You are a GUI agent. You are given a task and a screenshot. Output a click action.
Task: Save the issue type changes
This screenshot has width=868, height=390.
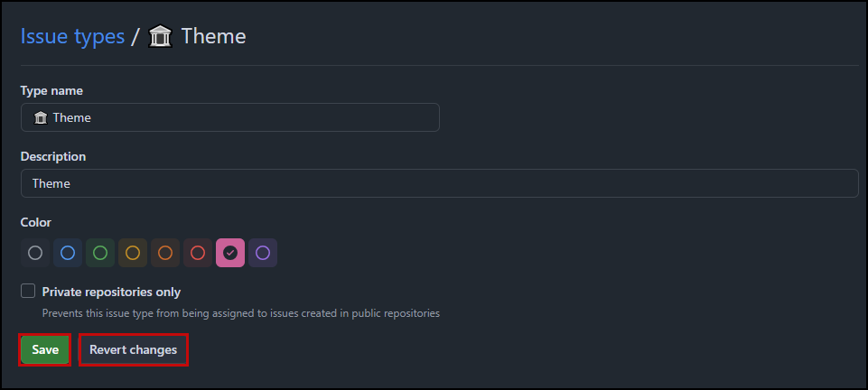click(45, 349)
